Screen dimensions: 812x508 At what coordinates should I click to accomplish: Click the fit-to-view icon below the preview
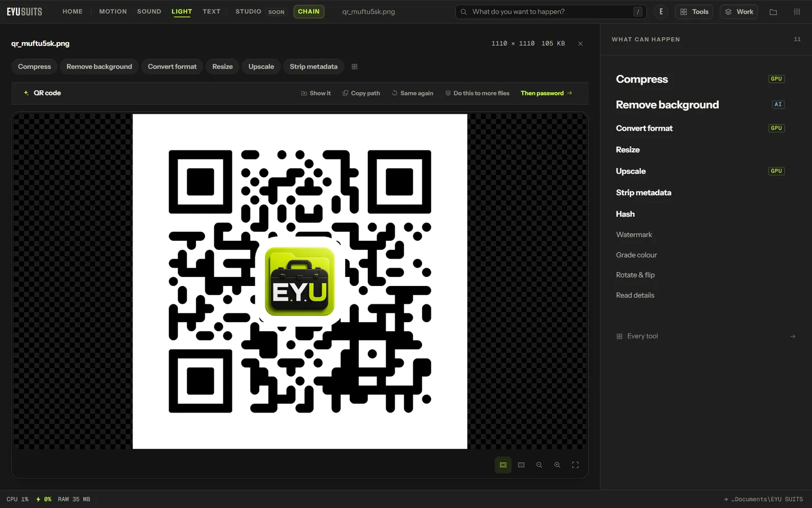[x=503, y=465]
